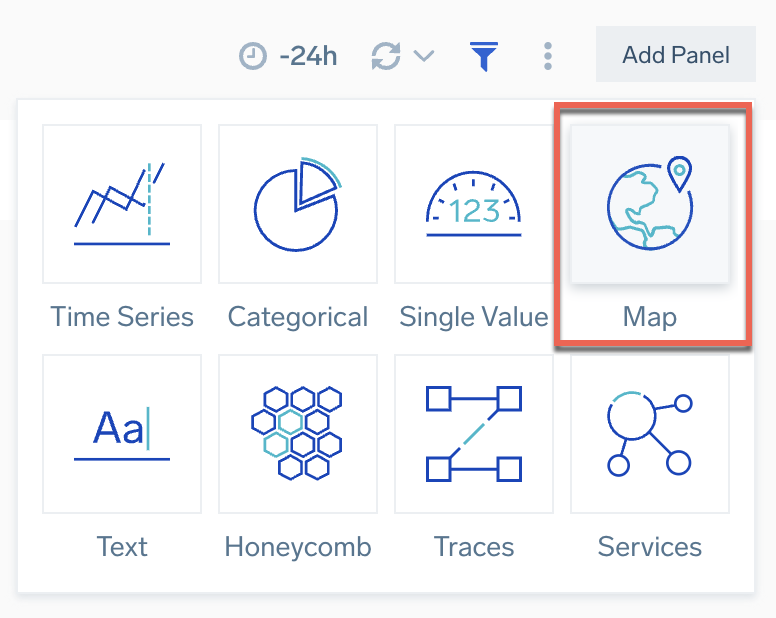
Task: Click the Time Series label
Action: (122, 317)
